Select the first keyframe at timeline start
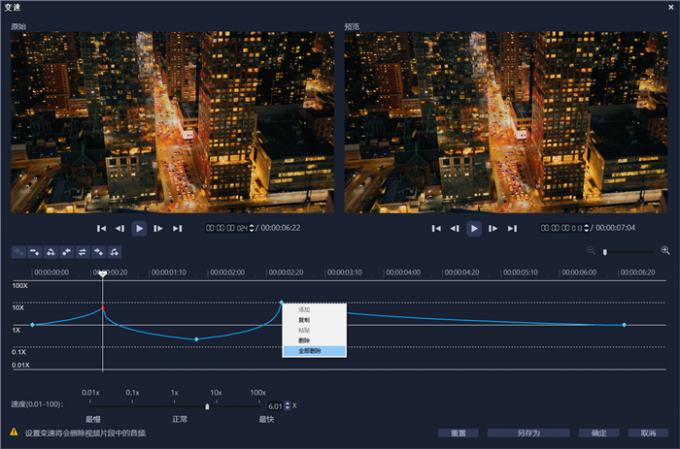The image size is (680, 449). [33, 324]
